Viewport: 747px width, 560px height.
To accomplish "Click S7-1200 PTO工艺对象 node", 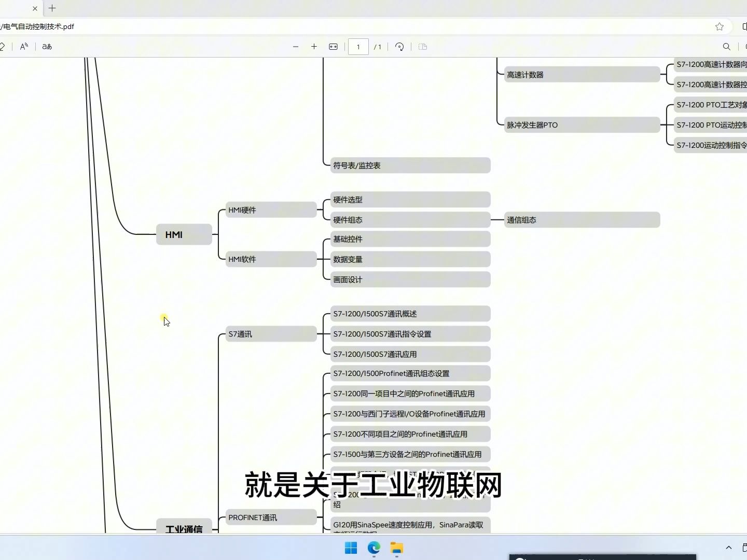I will (711, 105).
